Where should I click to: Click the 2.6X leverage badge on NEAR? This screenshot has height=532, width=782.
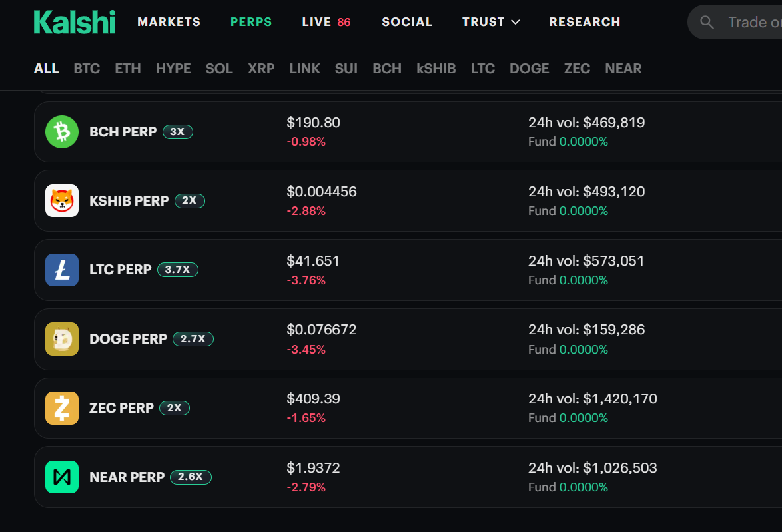(x=191, y=477)
